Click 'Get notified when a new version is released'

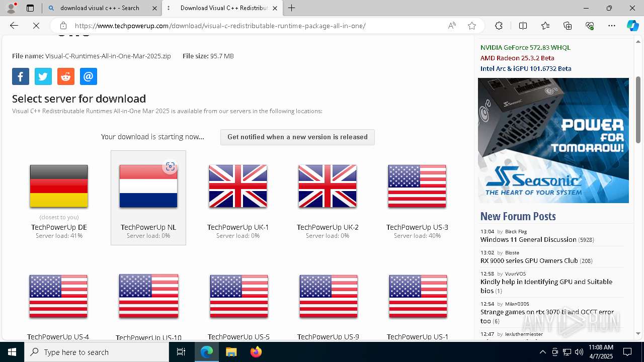coord(297,137)
